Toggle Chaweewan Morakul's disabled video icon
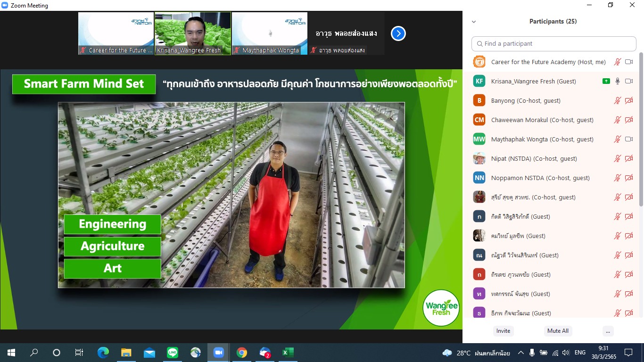 628,120
